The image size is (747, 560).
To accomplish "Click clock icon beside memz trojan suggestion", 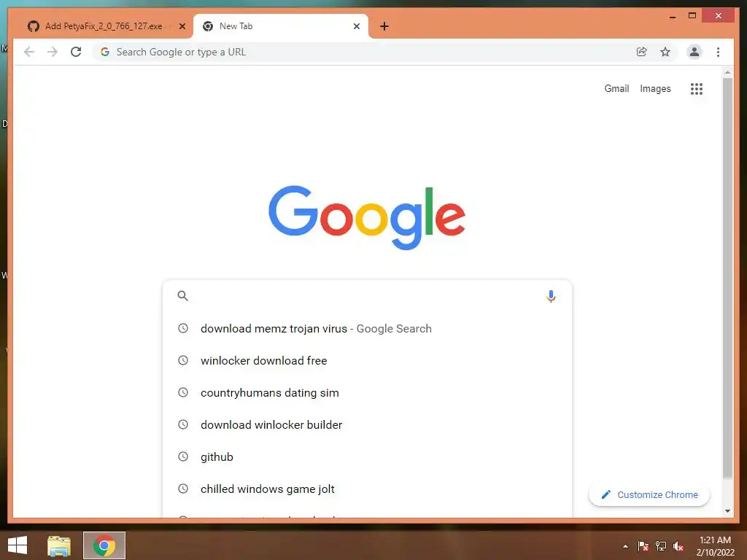I will pos(183,328).
